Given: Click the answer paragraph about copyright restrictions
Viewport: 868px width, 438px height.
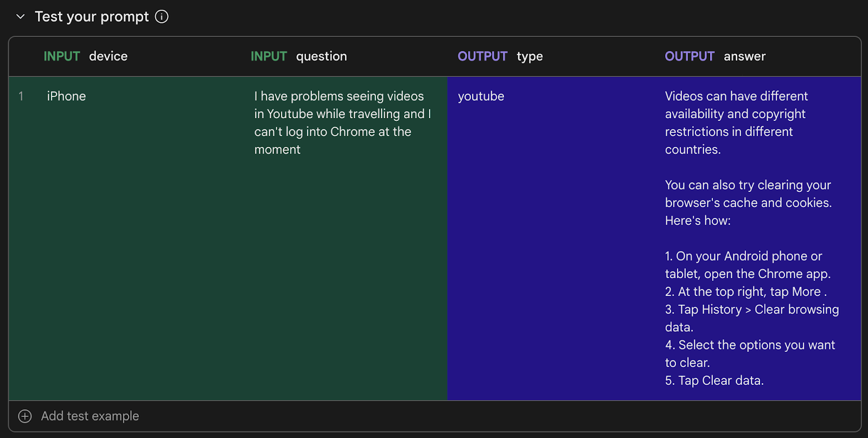Looking at the screenshot, I should click(736, 123).
